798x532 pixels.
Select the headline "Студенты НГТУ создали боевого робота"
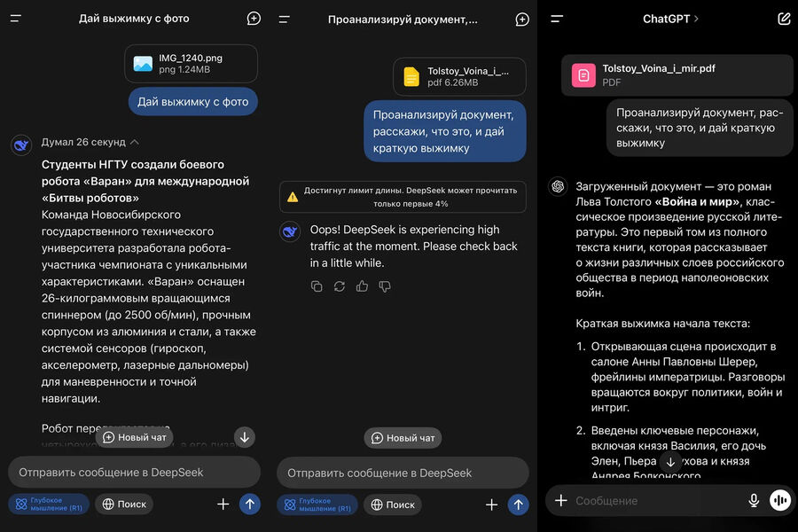pyautogui.click(x=145, y=181)
